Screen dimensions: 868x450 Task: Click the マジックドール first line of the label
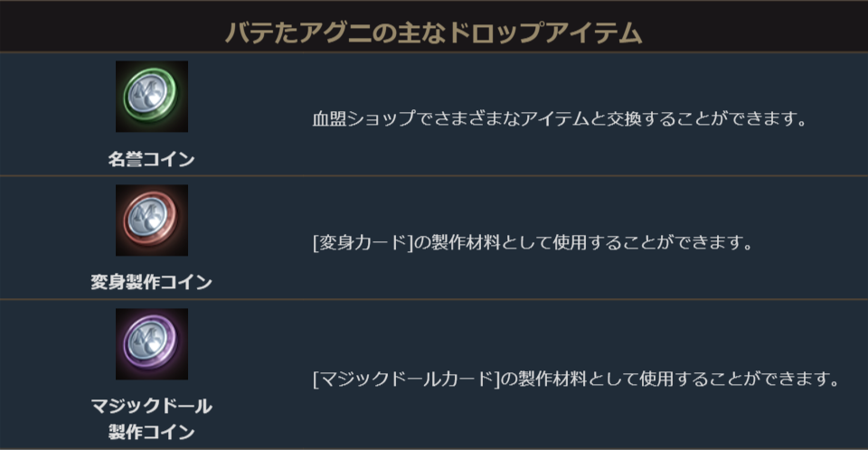point(151,406)
